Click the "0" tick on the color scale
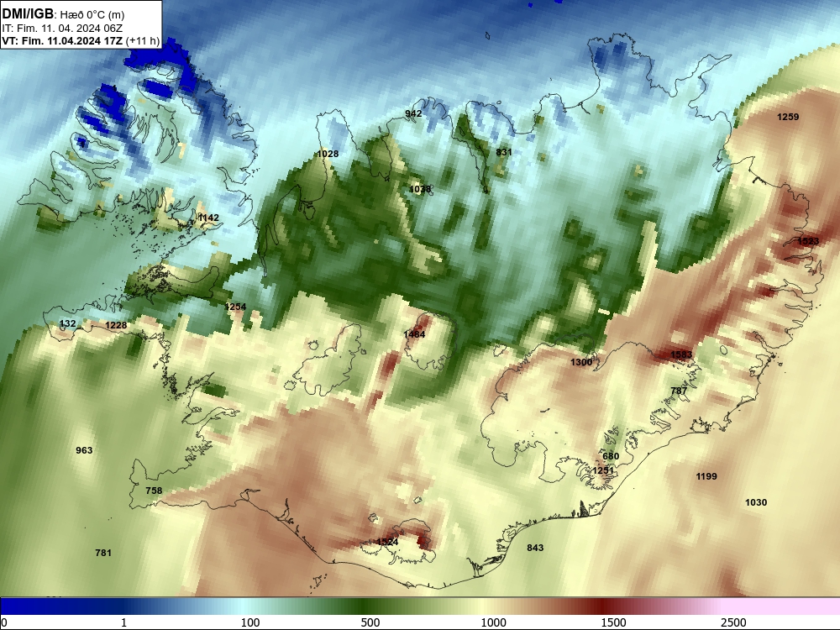Screen dimensions: 840x630 coord(5,622)
